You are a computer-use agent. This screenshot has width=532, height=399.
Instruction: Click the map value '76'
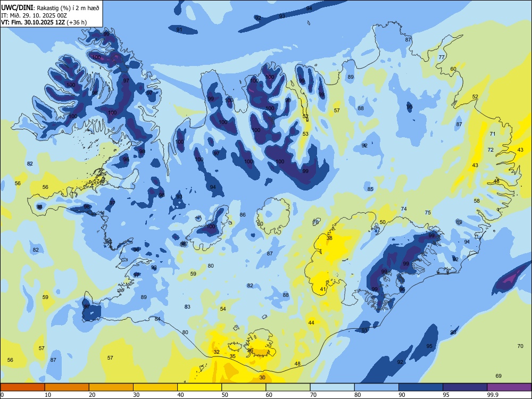[315, 222]
